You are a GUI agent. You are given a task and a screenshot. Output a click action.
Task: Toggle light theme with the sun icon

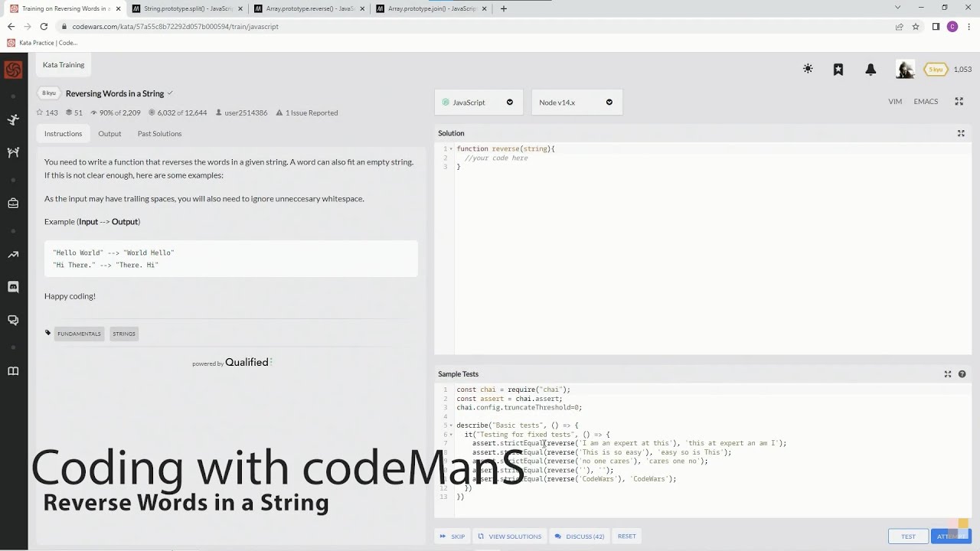808,69
